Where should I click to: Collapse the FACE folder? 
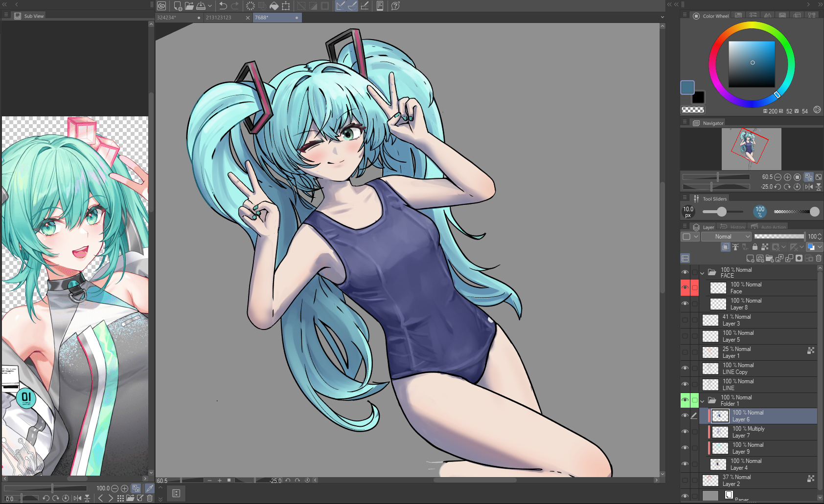(703, 273)
